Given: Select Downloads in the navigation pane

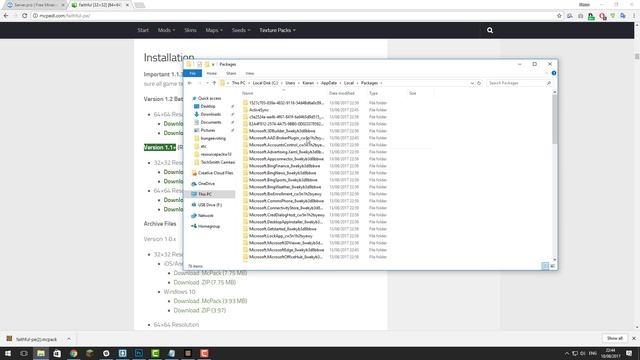Looking at the screenshot, I should 211,114.
